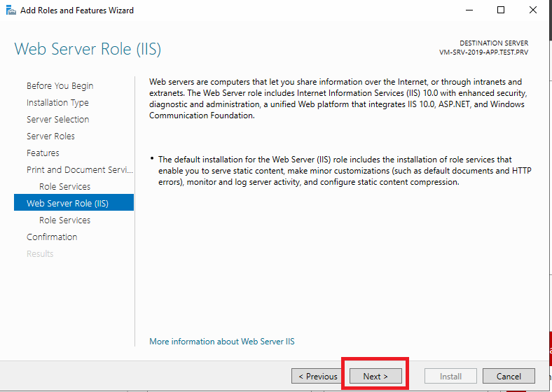The image size is (552, 392).
Task: Select Role Services under Print and Document Services
Action: pos(64,186)
